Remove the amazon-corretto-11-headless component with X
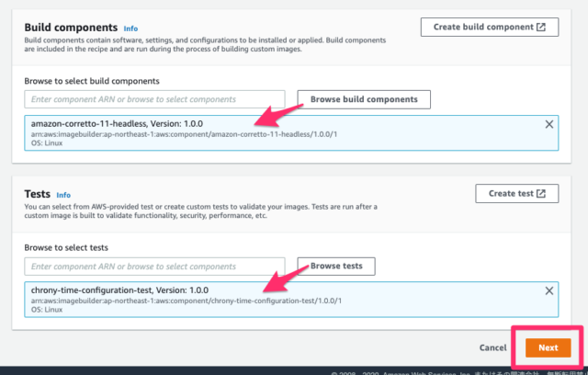 coord(549,124)
